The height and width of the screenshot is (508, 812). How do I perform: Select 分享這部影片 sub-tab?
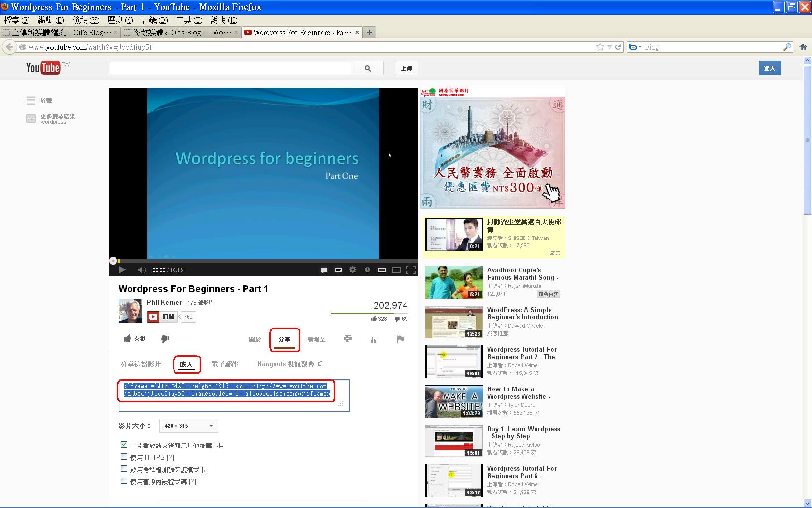point(141,364)
